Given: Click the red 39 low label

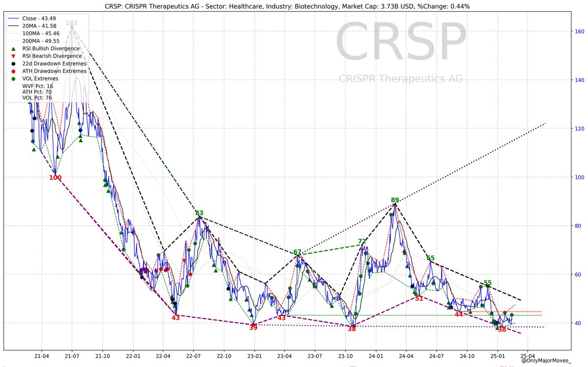Looking at the screenshot, I should click(253, 327).
